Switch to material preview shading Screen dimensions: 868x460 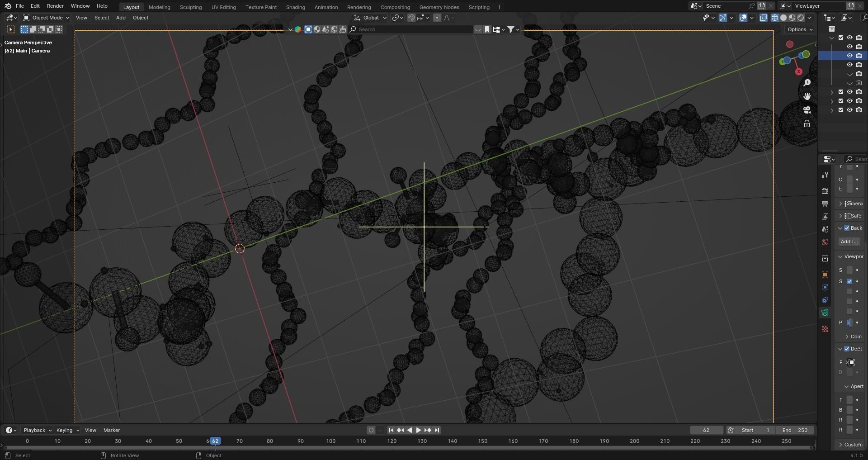(x=792, y=18)
